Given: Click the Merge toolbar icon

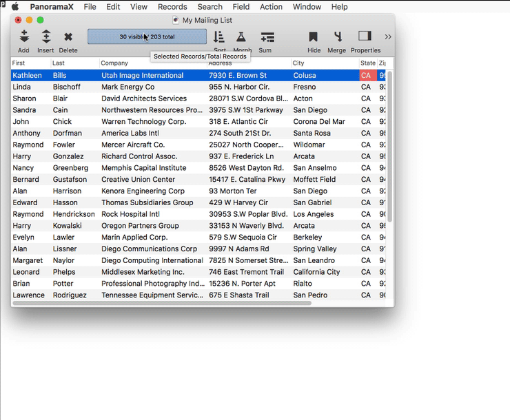Looking at the screenshot, I should click(x=337, y=37).
